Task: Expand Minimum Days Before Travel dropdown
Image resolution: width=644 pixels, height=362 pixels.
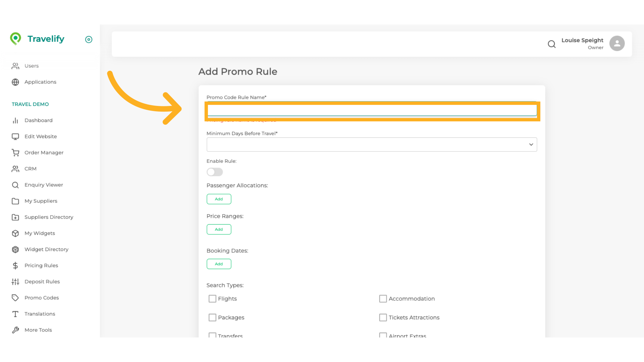Action: tap(372, 144)
